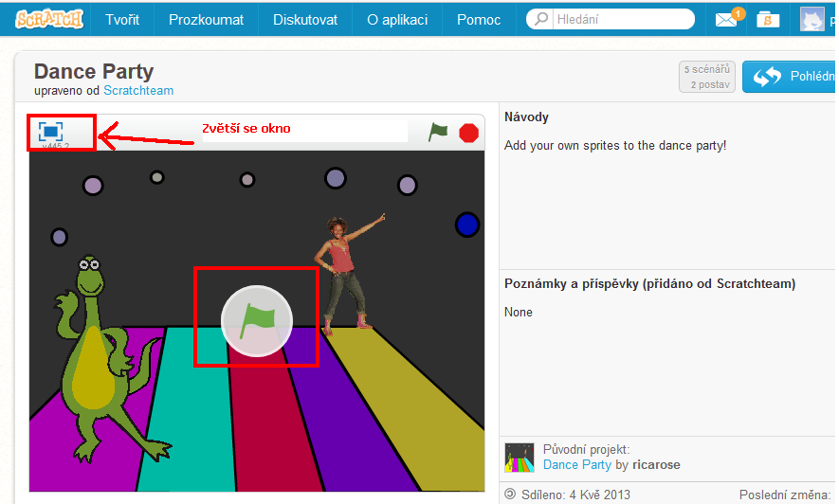Open the Dance Party original project link
The height and width of the screenshot is (504, 839).
point(576,464)
